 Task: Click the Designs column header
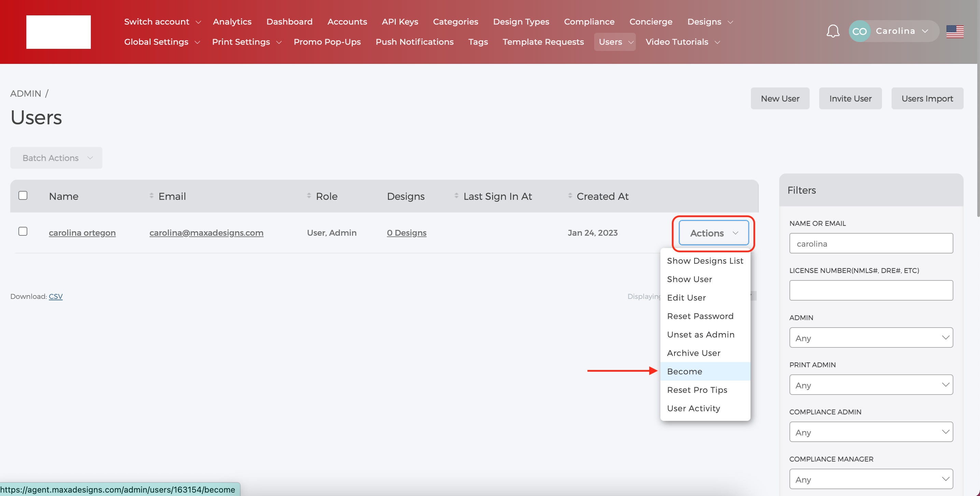[x=406, y=196]
